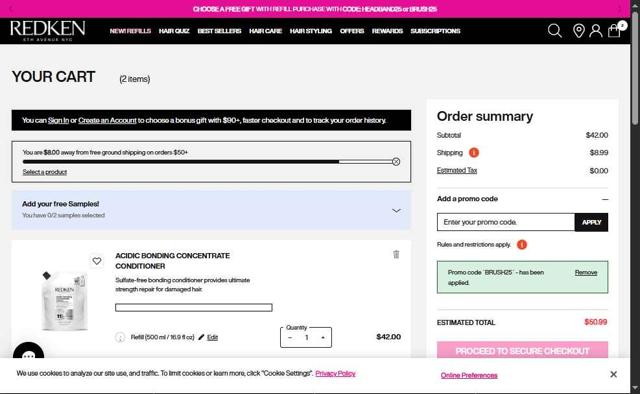Click the Redken logo
This screenshot has width=640, height=394.
tap(47, 31)
